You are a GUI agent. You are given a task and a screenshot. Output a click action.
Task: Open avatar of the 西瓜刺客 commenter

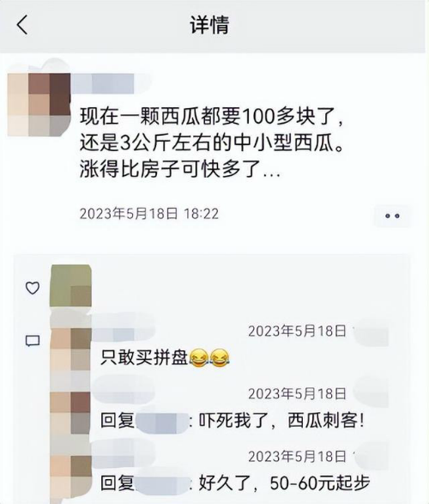click(70, 413)
